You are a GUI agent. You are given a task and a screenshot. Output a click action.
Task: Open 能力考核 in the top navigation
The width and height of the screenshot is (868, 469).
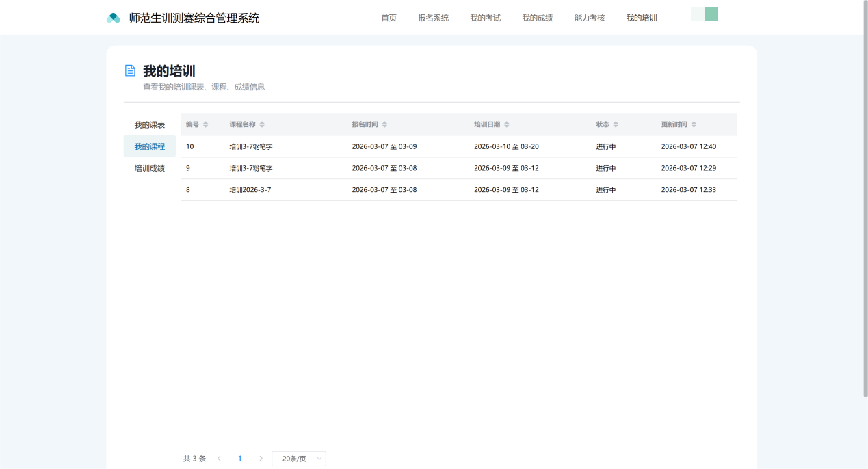click(x=590, y=18)
